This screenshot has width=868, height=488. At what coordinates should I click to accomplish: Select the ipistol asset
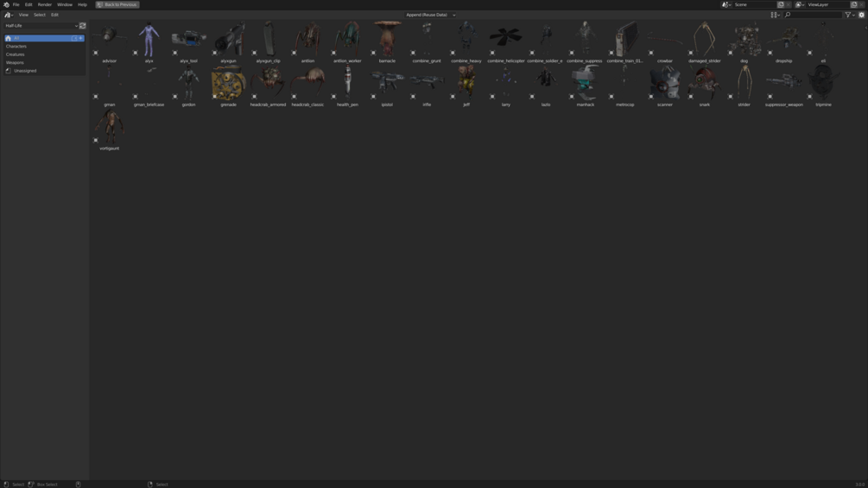[387, 86]
